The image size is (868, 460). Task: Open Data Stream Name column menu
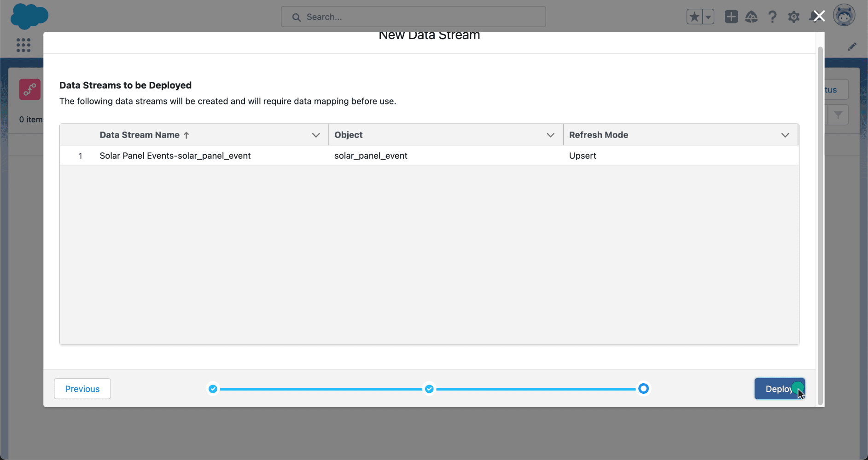316,135
